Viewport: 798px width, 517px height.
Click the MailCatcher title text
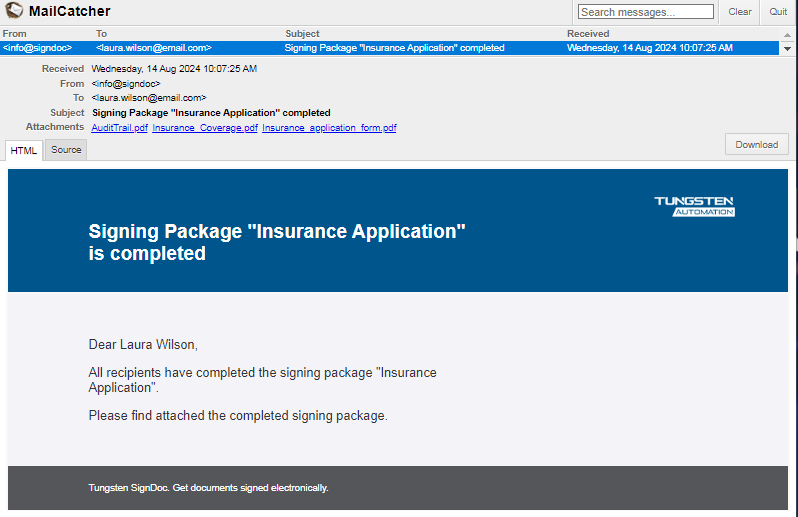click(70, 11)
